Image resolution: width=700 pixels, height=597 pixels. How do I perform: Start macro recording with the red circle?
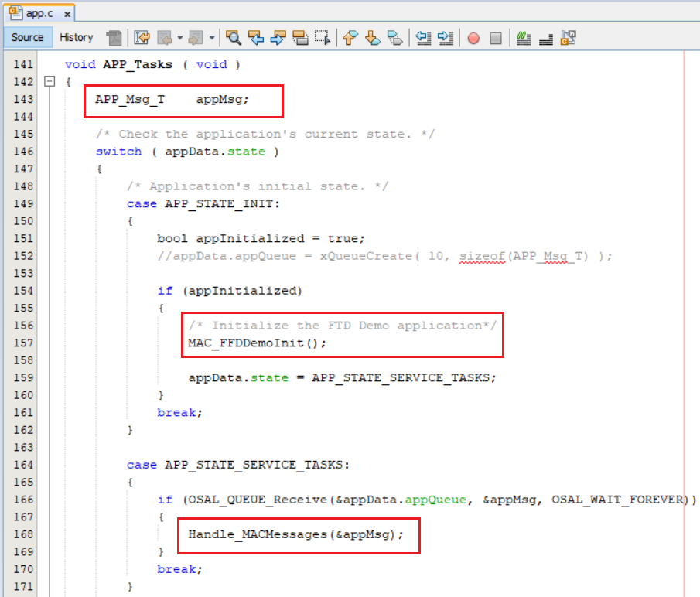pyautogui.click(x=473, y=37)
